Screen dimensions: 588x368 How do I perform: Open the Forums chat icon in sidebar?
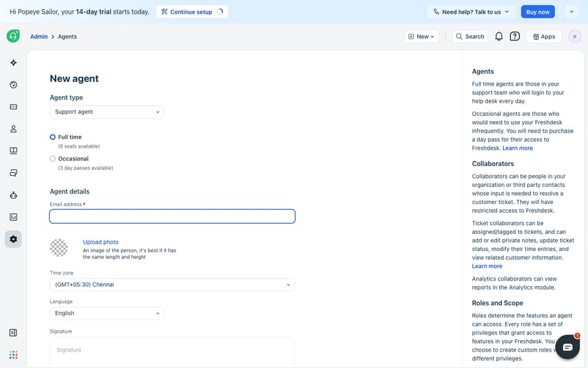(x=14, y=173)
